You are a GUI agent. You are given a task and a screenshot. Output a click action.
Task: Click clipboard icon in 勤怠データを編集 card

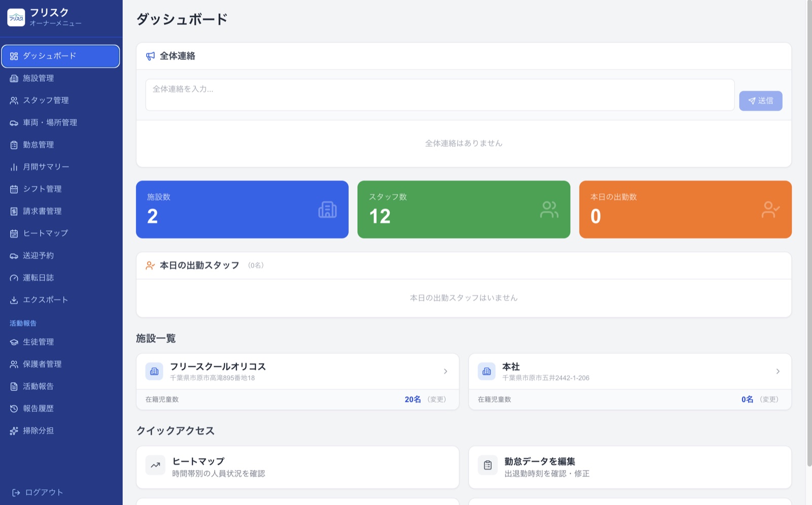[488, 465]
